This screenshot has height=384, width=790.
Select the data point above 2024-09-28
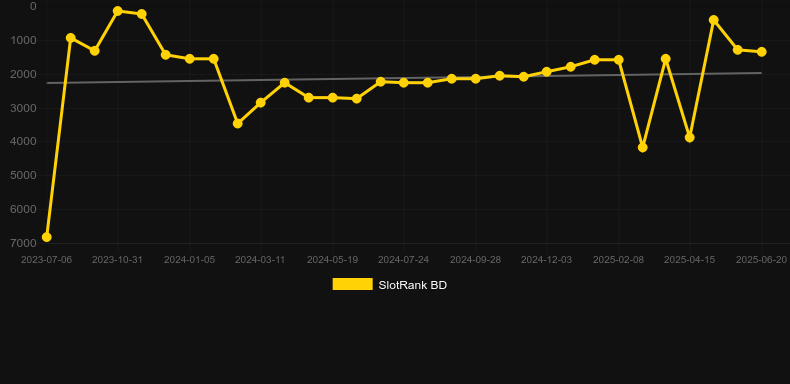(475, 79)
